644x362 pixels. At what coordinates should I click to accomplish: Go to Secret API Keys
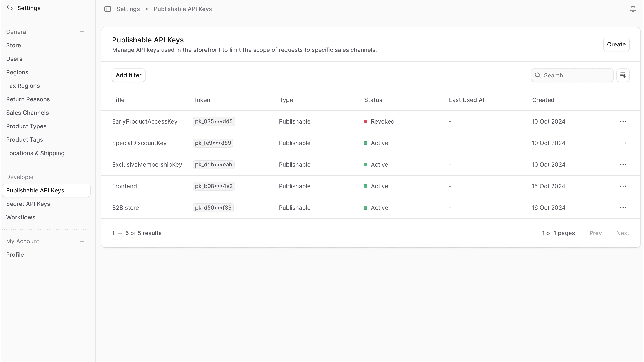coord(28,204)
